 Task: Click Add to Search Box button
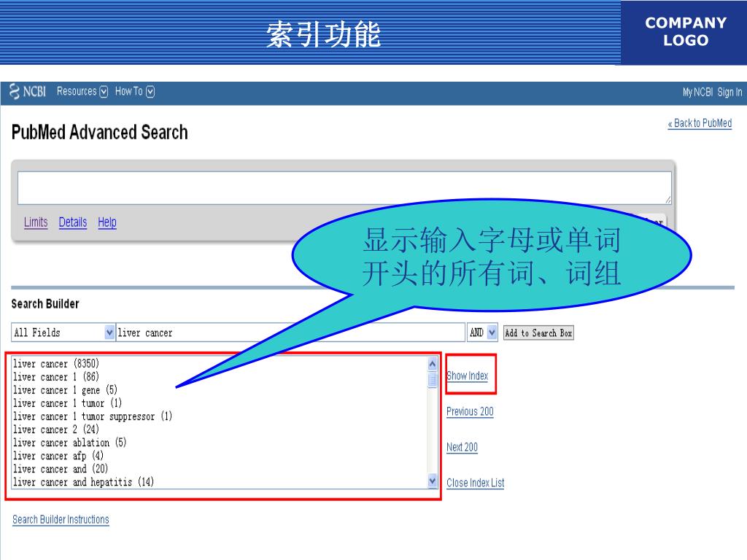[538, 332]
